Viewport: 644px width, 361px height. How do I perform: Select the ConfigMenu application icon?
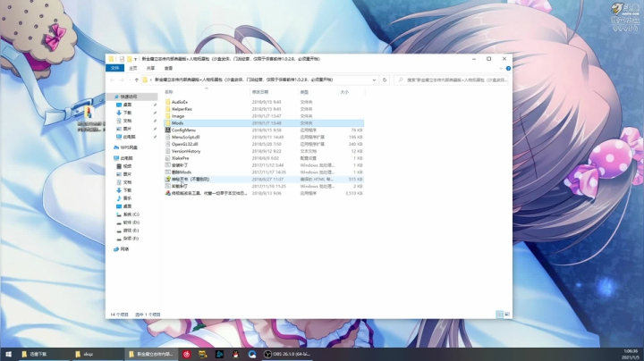coord(167,130)
